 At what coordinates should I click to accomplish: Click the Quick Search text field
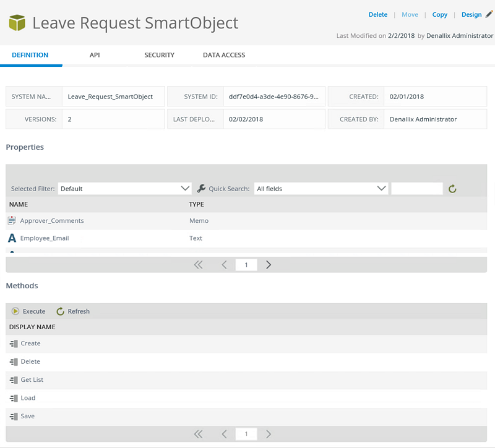click(x=417, y=189)
